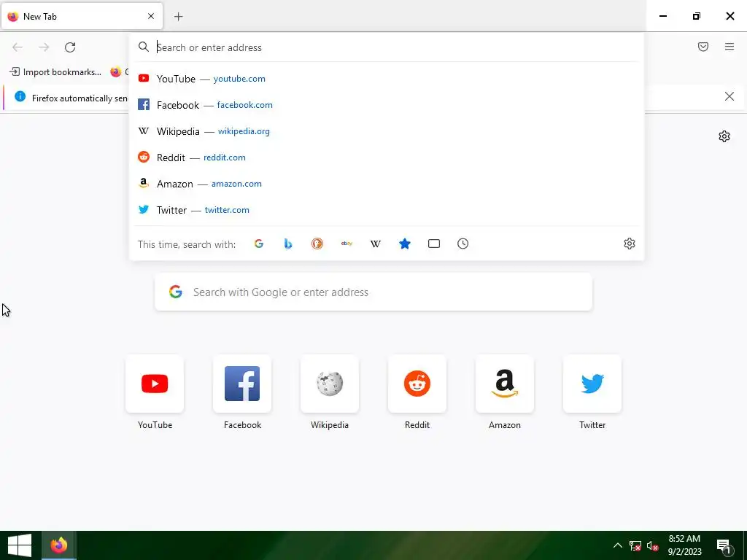Click the muted volume tray icon
This screenshot has width=747, height=560.
pyautogui.click(x=653, y=545)
